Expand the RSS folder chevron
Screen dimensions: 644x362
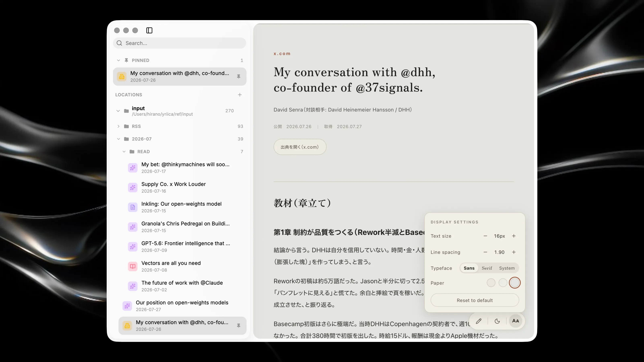tap(119, 126)
